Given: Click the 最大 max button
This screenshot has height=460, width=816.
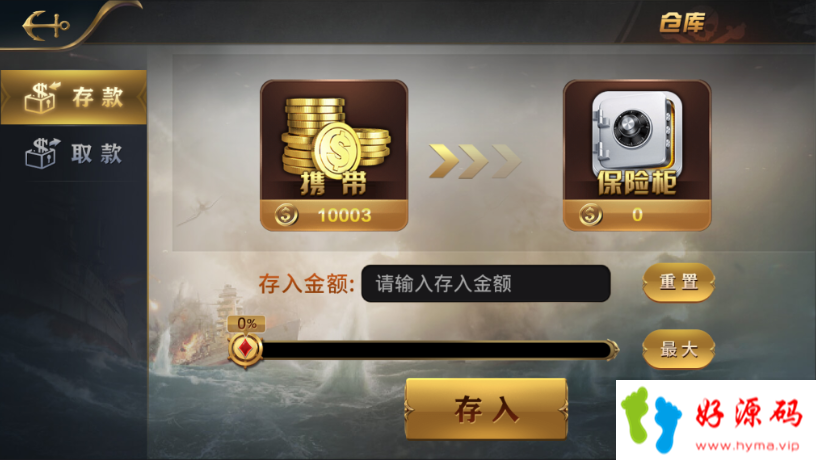Looking at the screenshot, I should click(679, 349).
